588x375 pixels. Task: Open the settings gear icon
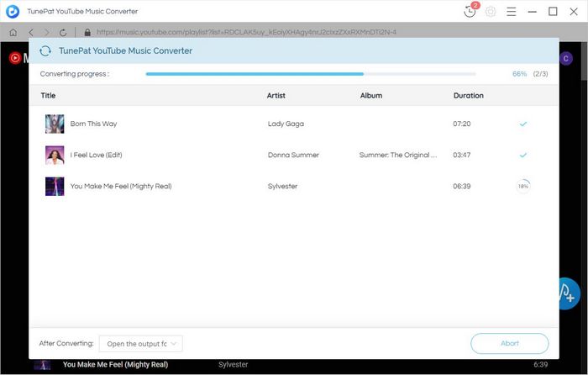[491, 12]
